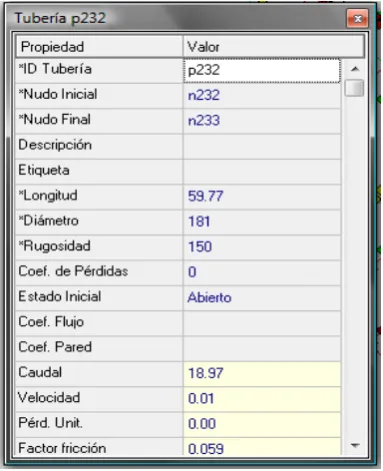This screenshot has width=383, height=471.
Task: Select the Caudal result 18.97
Action: pyautogui.click(x=262, y=374)
